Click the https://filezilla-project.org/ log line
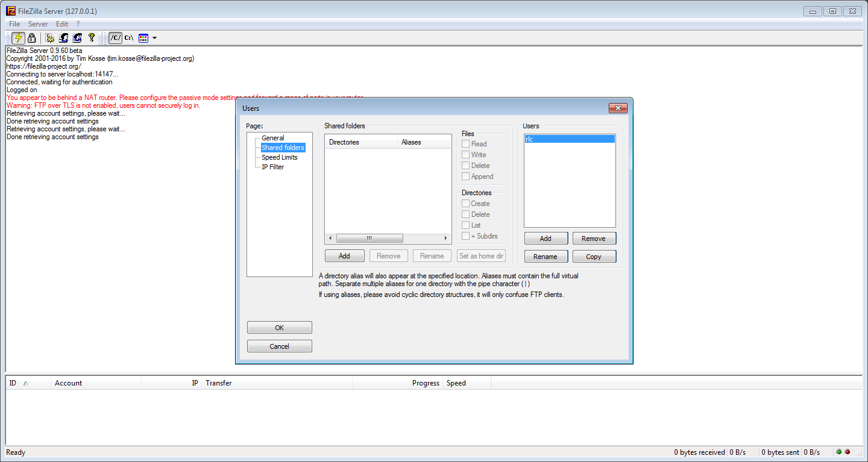 tap(44, 66)
